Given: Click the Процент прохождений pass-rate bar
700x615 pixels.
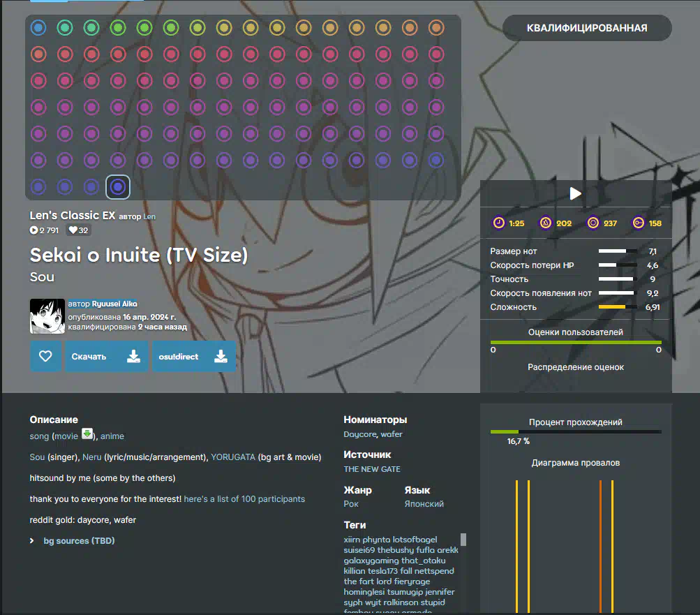Looking at the screenshot, I should tap(576, 432).
